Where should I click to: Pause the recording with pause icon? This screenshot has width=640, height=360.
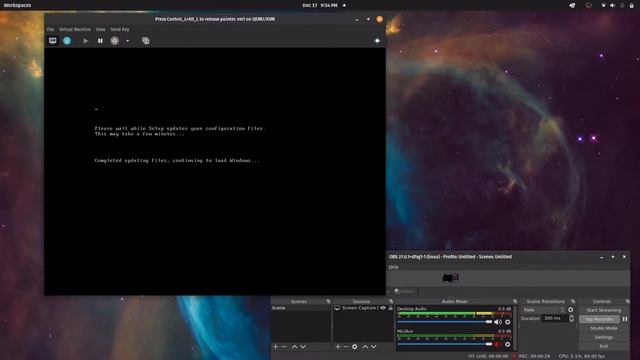pos(624,319)
